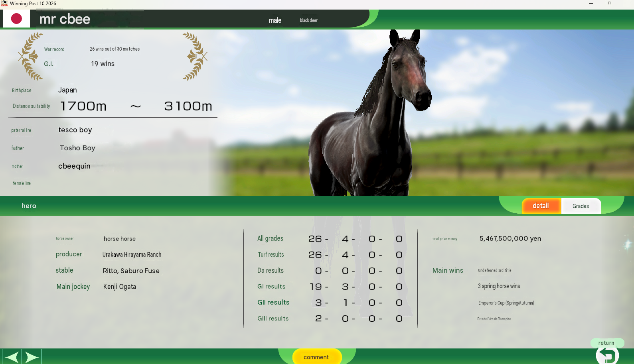Open the yellow comment button
Image resolution: width=634 pixels, height=364 pixels.
point(316,357)
